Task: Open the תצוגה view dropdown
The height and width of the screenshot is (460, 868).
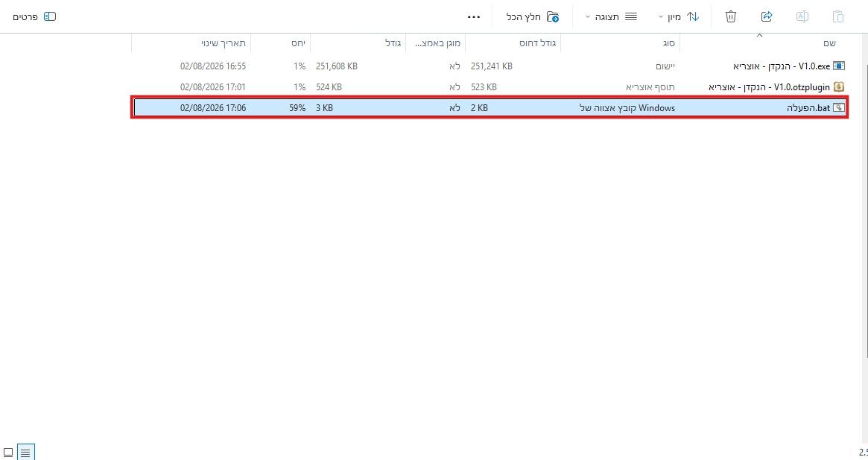Action: click(611, 16)
